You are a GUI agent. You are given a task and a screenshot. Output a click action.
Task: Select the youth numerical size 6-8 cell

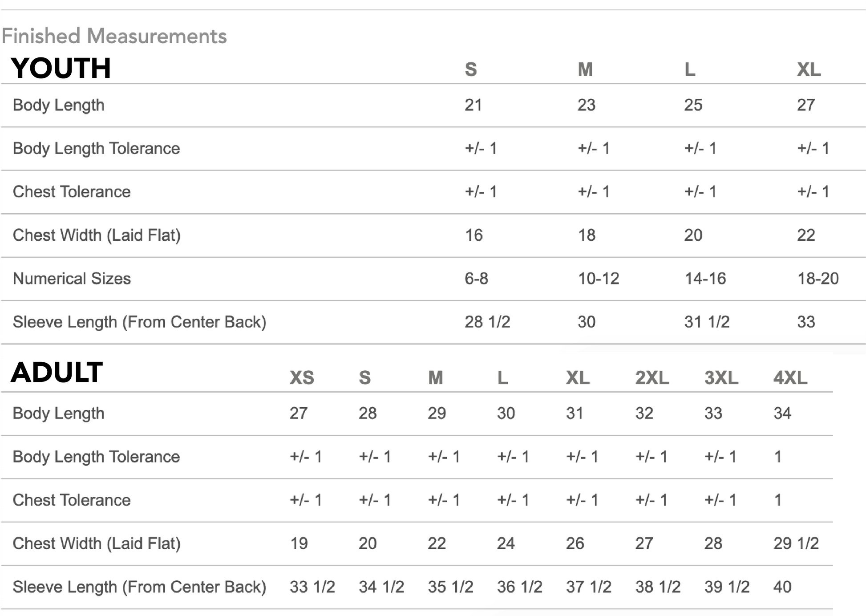[476, 279]
